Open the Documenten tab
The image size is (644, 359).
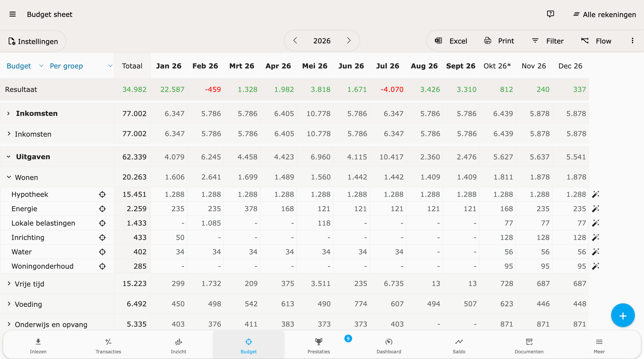(529, 346)
